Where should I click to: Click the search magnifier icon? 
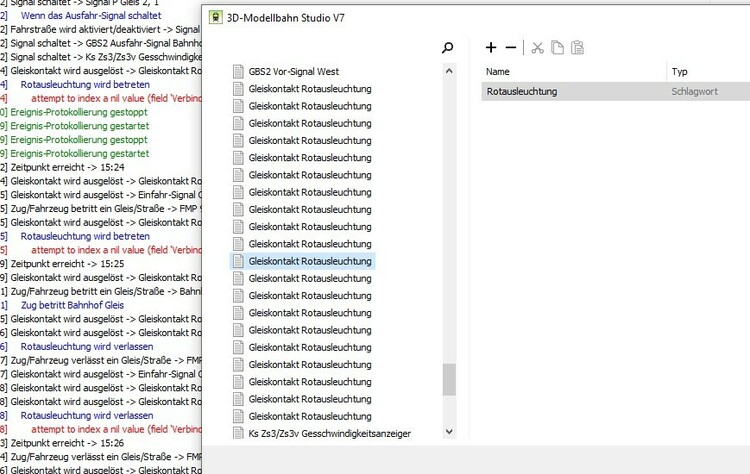pyautogui.click(x=448, y=47)
